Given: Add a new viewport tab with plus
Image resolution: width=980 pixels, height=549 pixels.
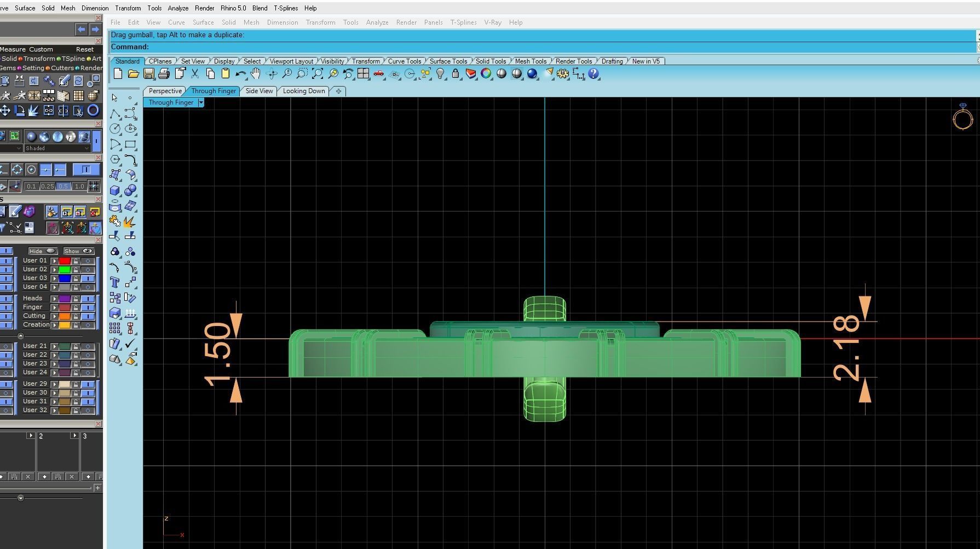Looking at the screenshot, I should point(338,91).
